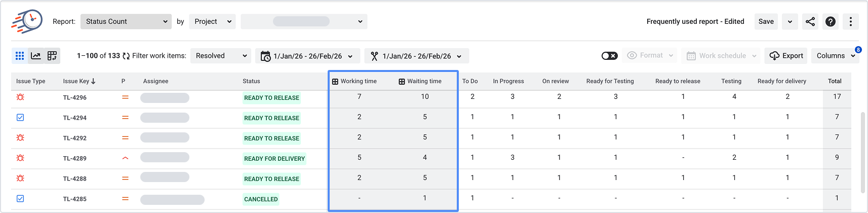The image size is (868, 213).
Task: Click CANCELLED status of TL-4285
Action: pyautogui.click(x=261, y=199)
